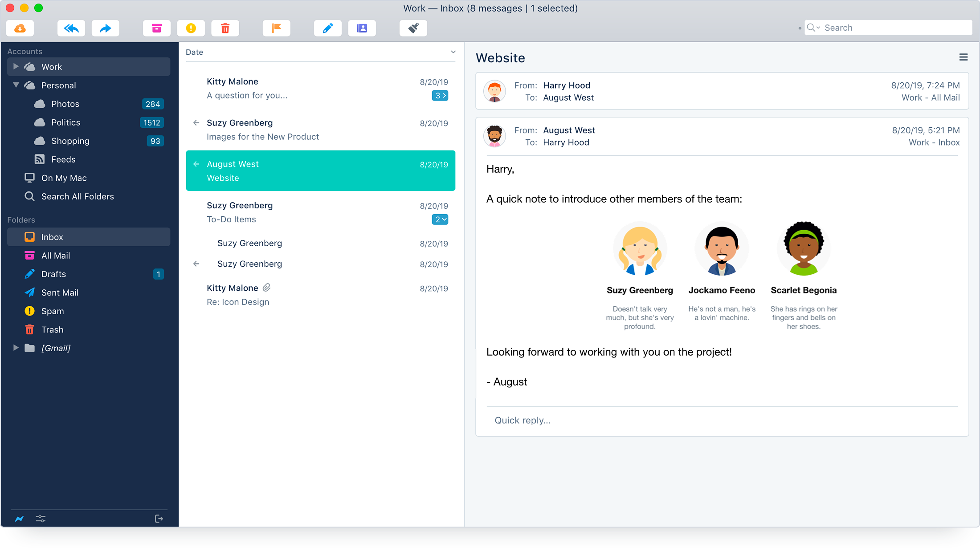Toggle unread filter on Suzy Greenberg To-Do Items
Viewport: 980px width, 552px height.
[440, 219]
